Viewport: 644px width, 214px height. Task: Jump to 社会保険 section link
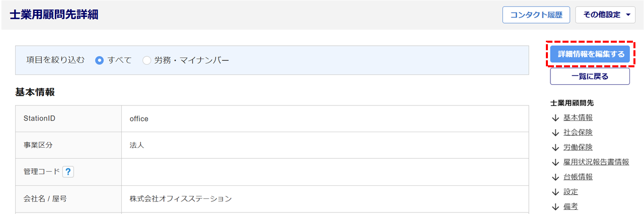(578, 133)
